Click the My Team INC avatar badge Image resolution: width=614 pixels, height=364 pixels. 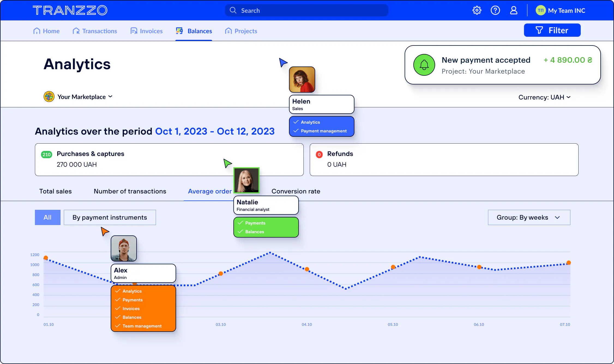[540, 10]
